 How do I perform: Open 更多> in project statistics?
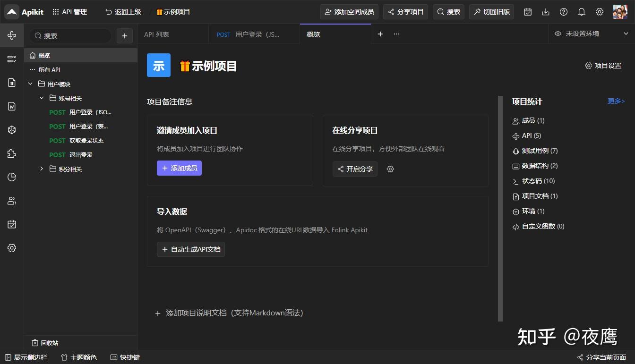[616, 101]
